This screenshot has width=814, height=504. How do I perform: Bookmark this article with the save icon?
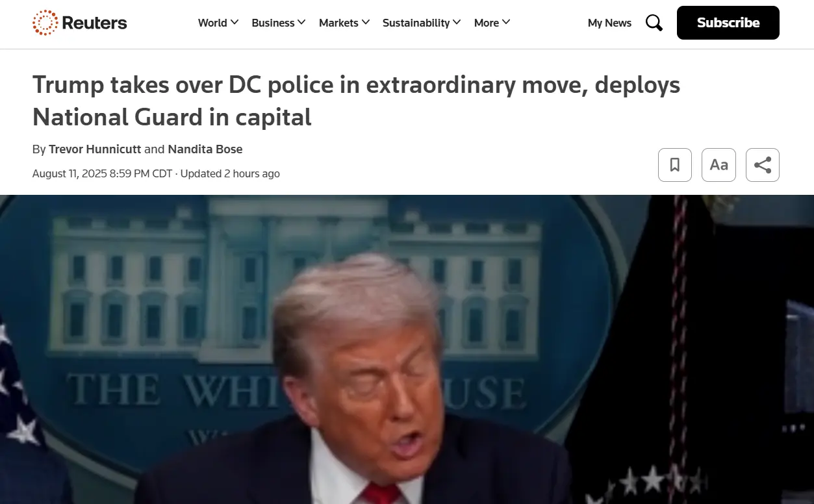(675, 165)
